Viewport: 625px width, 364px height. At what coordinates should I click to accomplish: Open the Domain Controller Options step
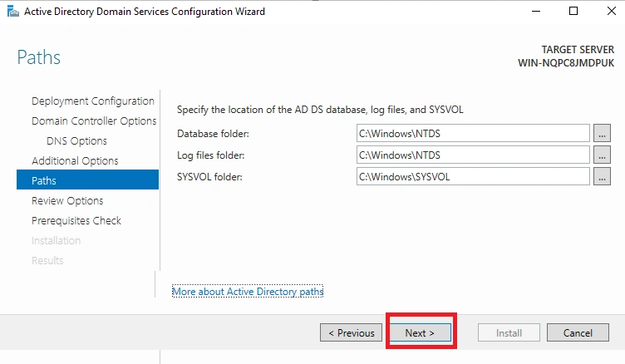[x=94, y=121]
